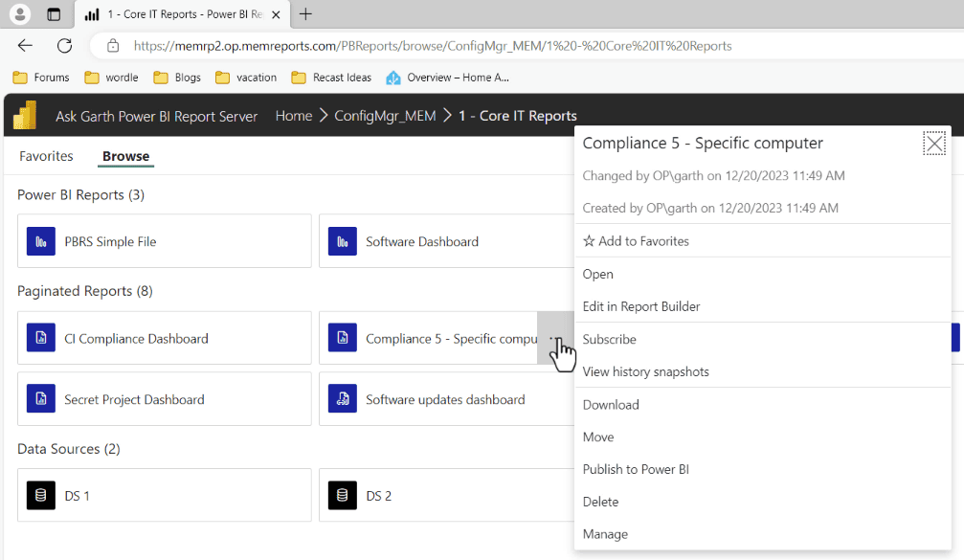Open the Blogs bookmark folder

[x=177, y=78]
